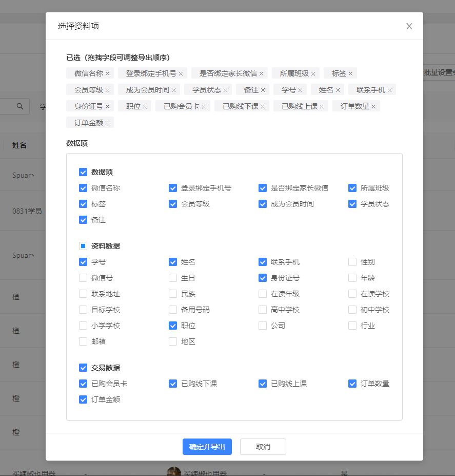Uncheck the 交易数据 group checkbox
Screen dimensions: 455x476
point(83,368)
